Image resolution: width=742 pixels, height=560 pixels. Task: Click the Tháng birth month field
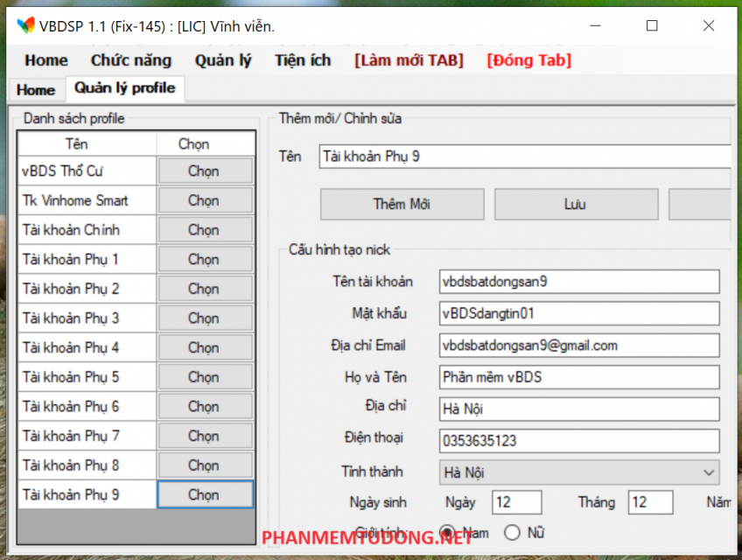click(x=650, y=502)
